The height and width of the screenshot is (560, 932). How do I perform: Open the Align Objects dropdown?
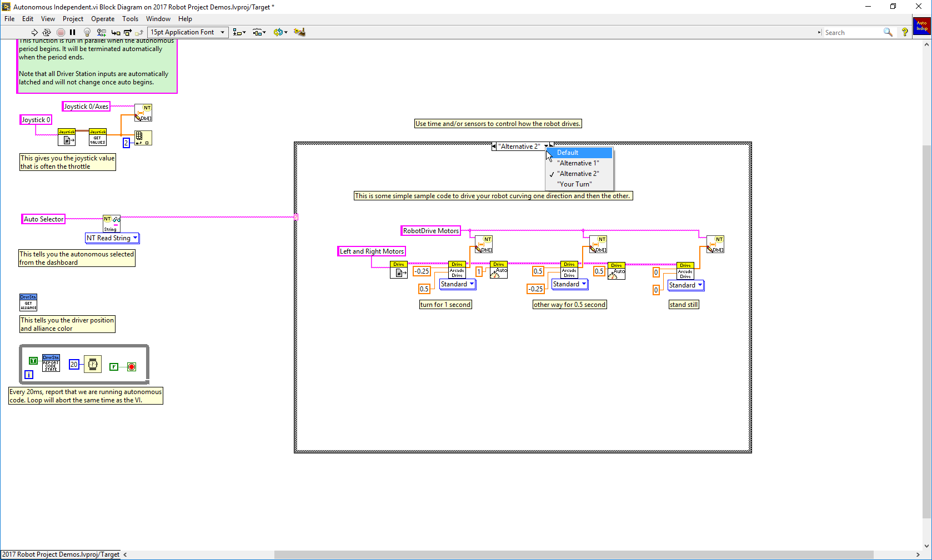point(239,32)
